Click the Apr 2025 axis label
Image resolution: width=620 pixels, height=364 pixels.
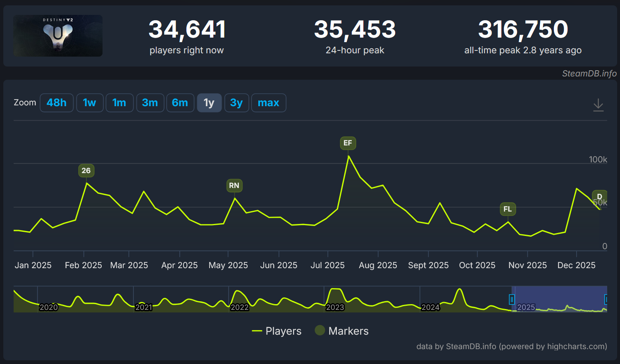(179, 265)
